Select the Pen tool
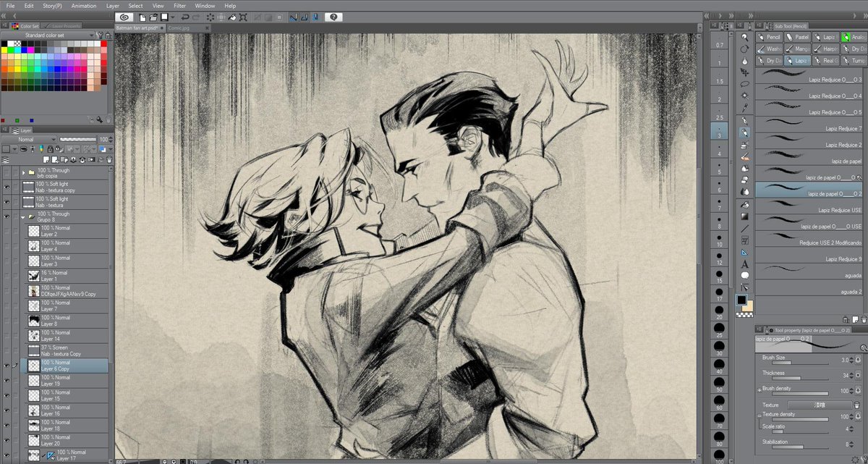 [x=744, y=121]
